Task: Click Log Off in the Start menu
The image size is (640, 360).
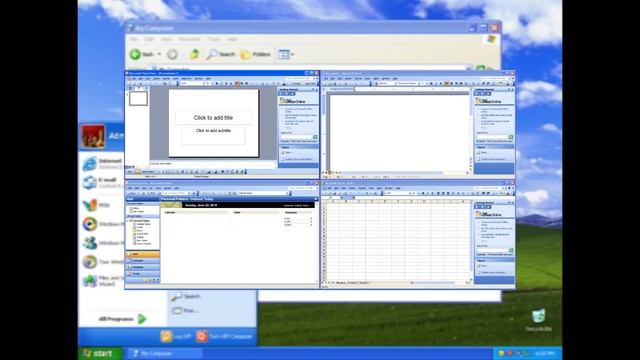Action: coord(176,336)
